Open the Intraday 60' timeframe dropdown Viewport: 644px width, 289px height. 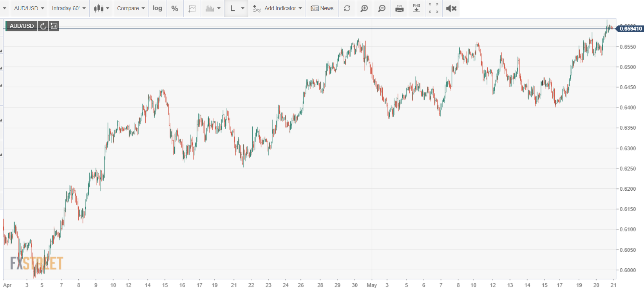tap(69, 8)
